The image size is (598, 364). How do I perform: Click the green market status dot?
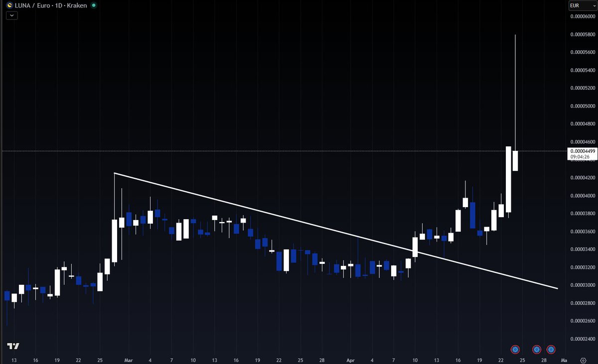tap(95, 5)
